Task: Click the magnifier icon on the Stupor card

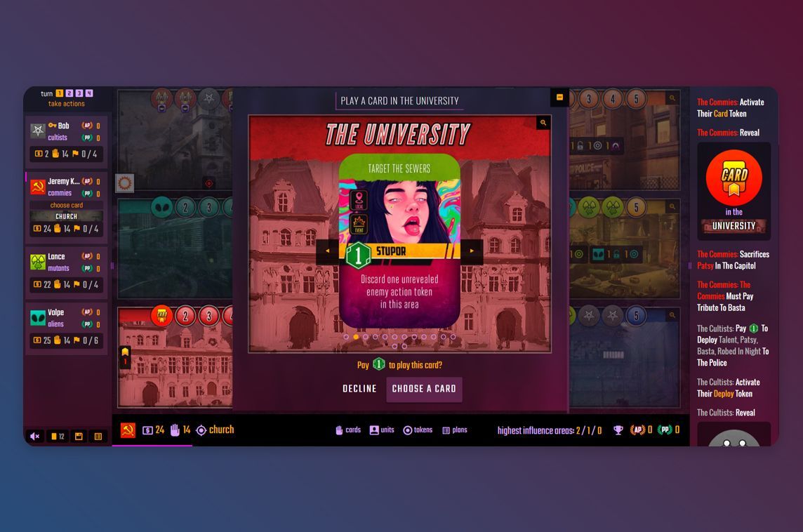Action: click(x=542, y=123)
